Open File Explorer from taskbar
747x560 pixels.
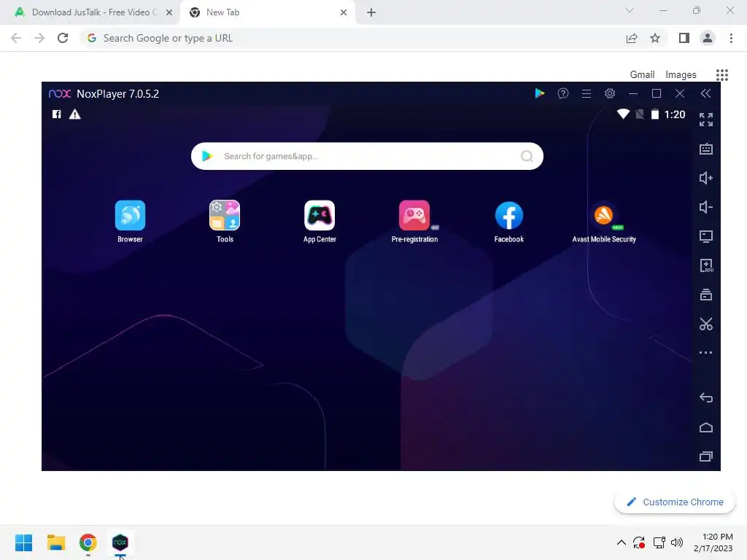tap(56, 542)
